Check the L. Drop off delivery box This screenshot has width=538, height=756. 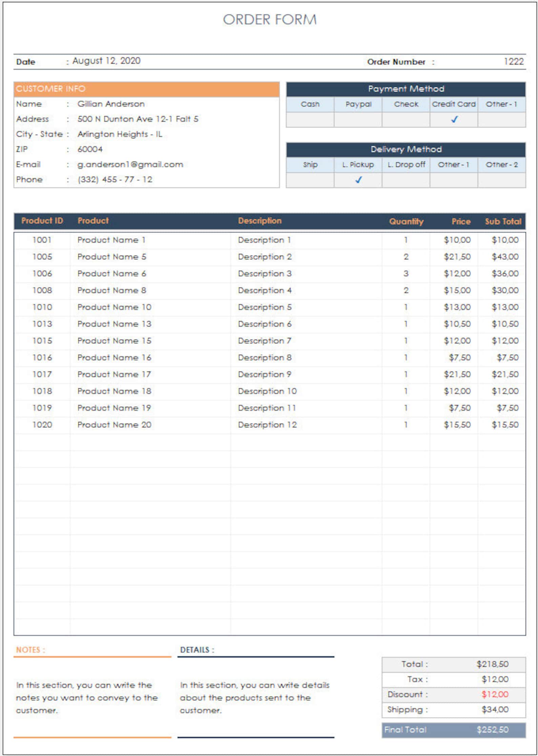(x=406, y=180)
